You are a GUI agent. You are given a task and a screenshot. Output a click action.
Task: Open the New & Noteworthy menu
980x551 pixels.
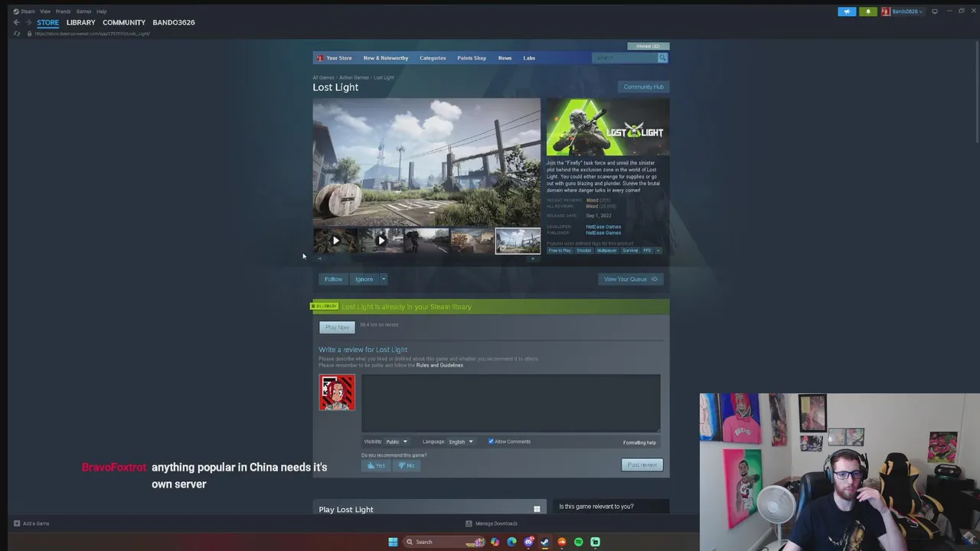pos(386,58)
